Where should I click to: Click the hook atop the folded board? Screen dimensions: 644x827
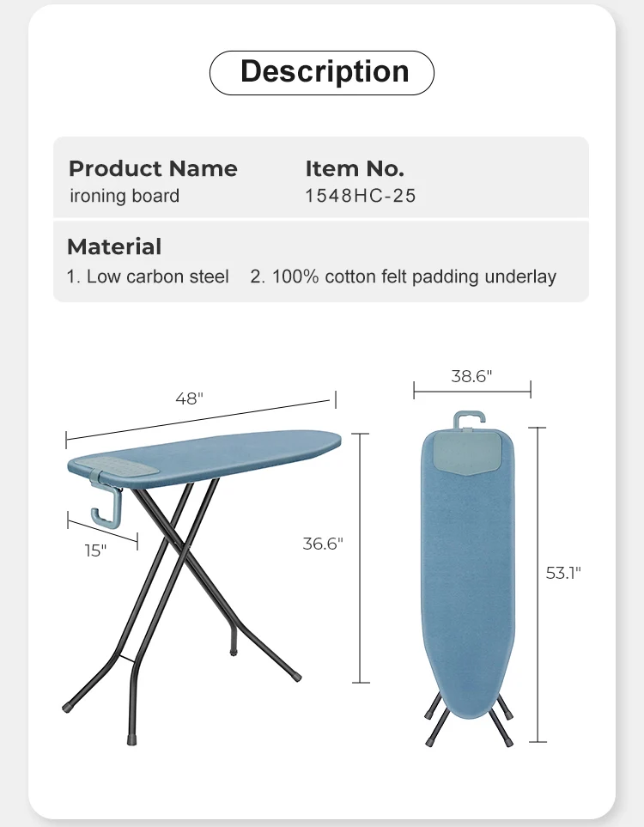pyautogui.click(x=466, y=420)
